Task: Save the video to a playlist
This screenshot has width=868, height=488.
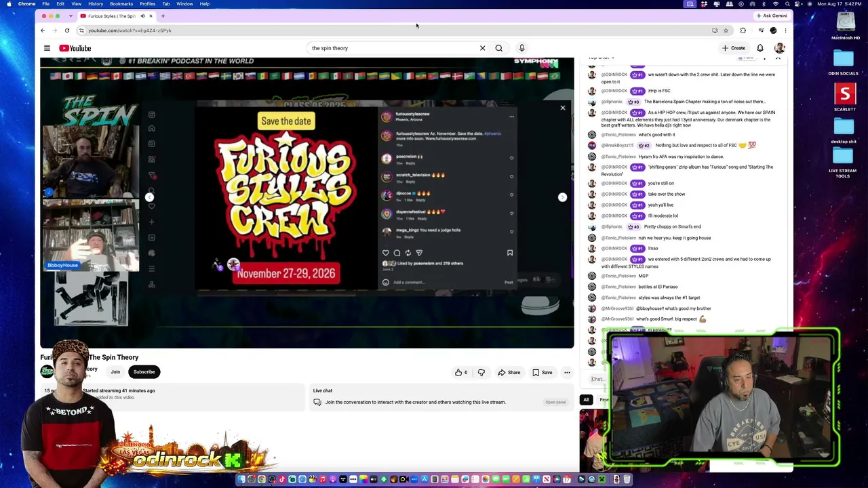Action: coord(542,372)
